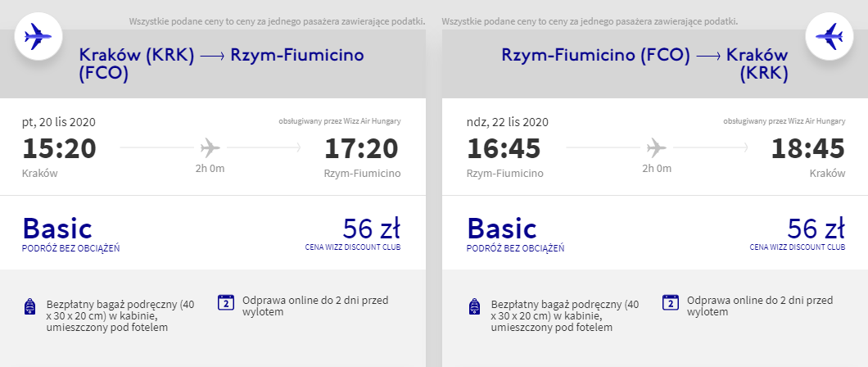868x367 pixels.
Task: Select the Basic fare for Rome to Kraków
Action: tap(501, 228)
